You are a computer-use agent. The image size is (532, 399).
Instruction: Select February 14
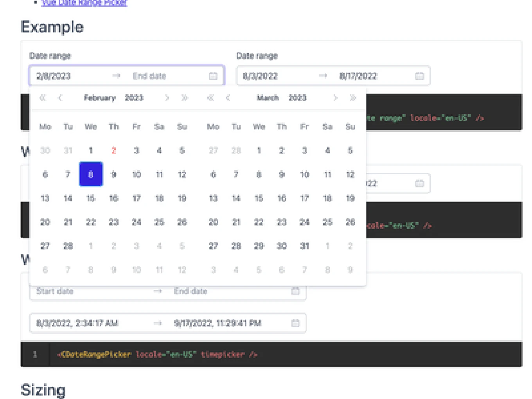[x=68, y=198]
